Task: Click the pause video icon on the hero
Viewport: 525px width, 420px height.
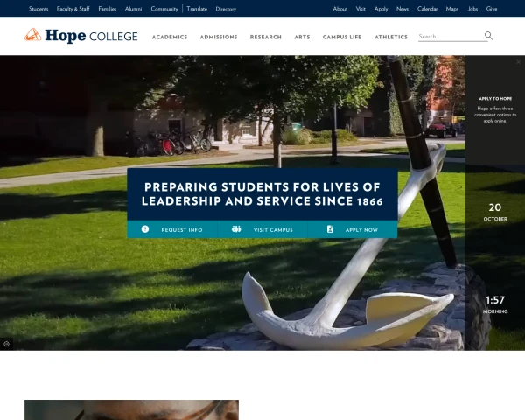Action: coord(6,344)
